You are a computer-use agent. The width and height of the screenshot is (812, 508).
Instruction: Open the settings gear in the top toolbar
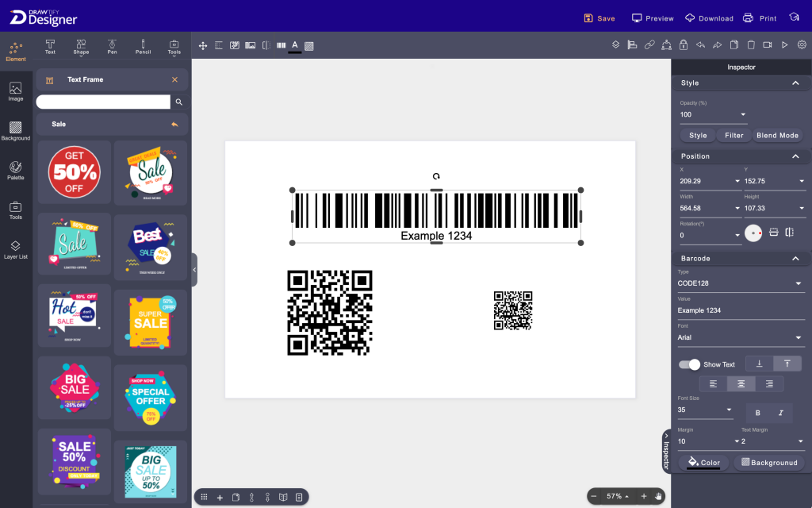801,44
